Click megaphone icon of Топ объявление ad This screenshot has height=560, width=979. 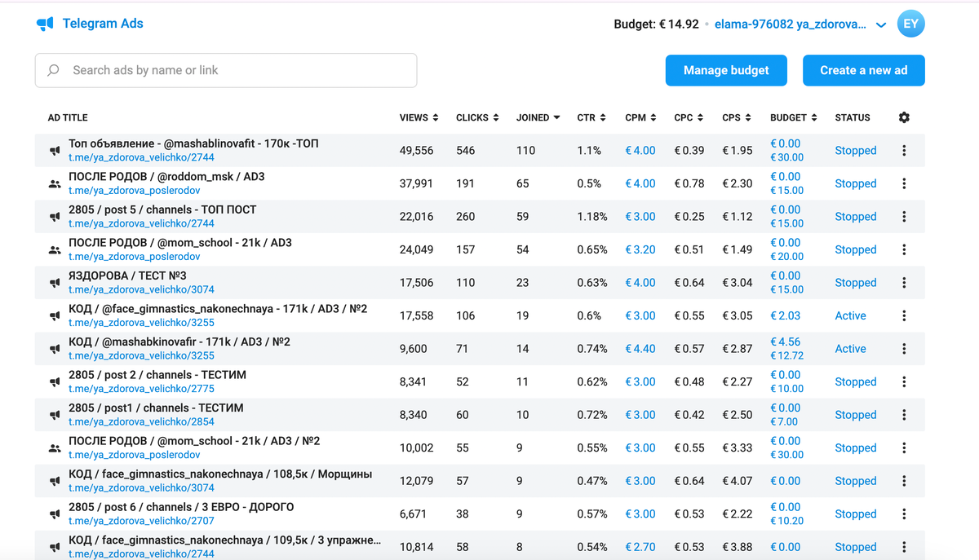pyautogui.click(x=55, y=151)
